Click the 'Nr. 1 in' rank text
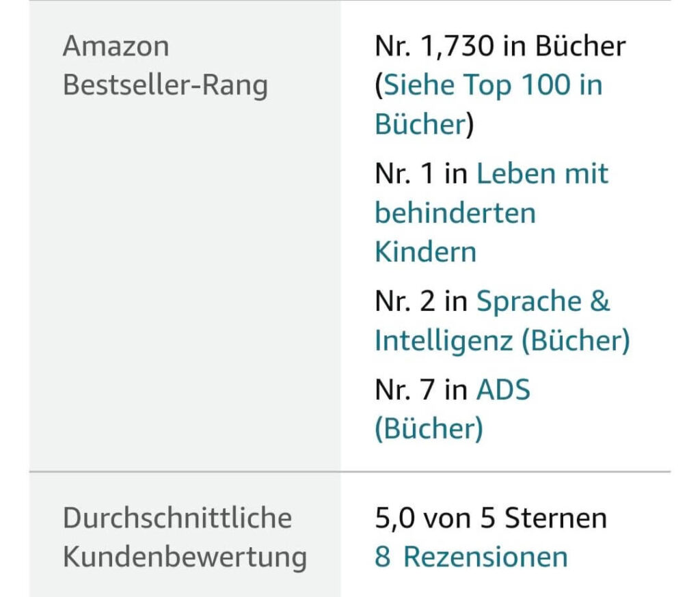700x597 pixels. coord(420,174)
